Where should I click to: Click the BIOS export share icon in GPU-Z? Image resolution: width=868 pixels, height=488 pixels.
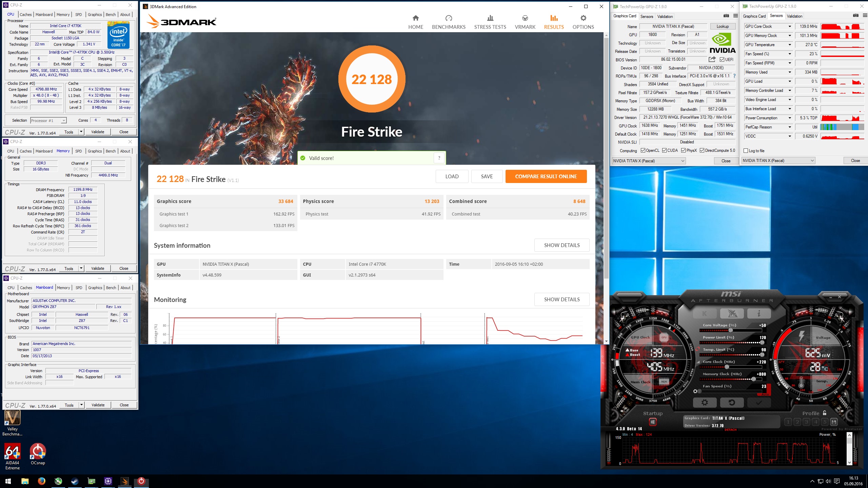point(712,59)
